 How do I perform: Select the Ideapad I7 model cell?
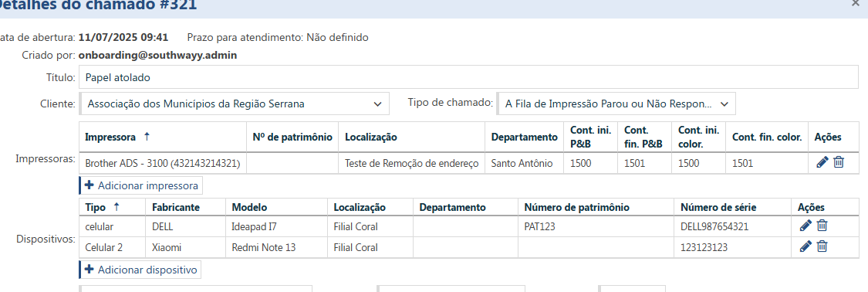(x=277, y=226)
